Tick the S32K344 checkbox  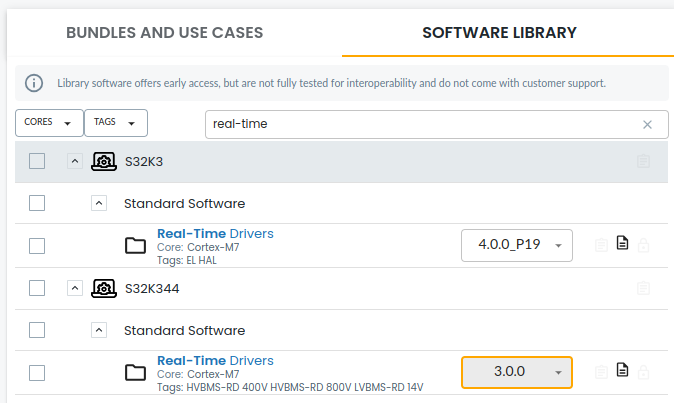coord(37,288)
